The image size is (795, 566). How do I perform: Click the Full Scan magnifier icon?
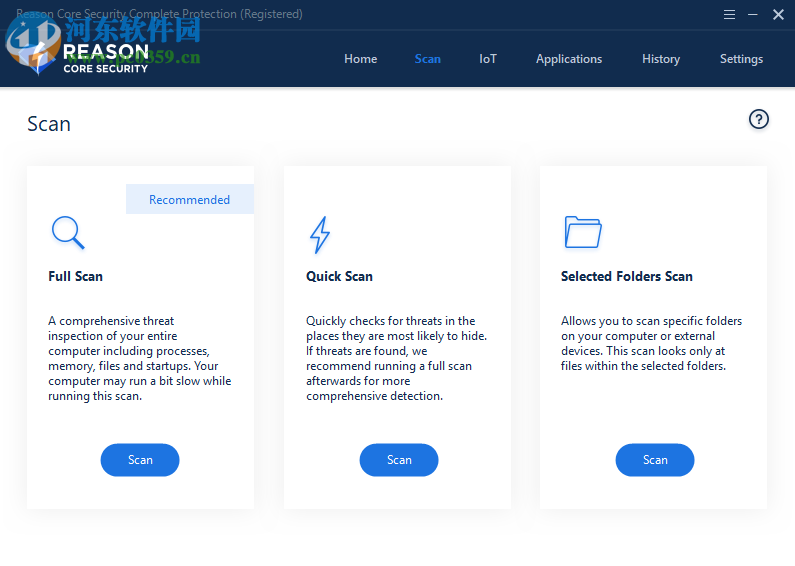(68, 233)
